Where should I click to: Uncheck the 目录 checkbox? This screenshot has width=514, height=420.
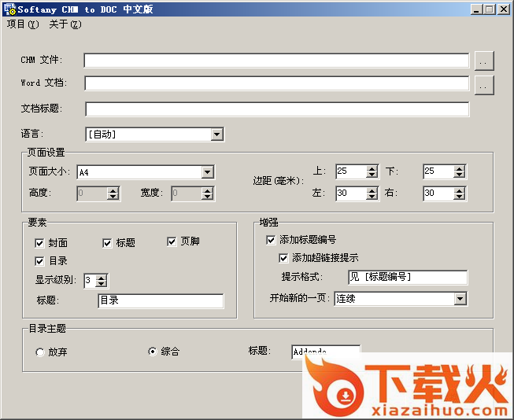point(39,261)
